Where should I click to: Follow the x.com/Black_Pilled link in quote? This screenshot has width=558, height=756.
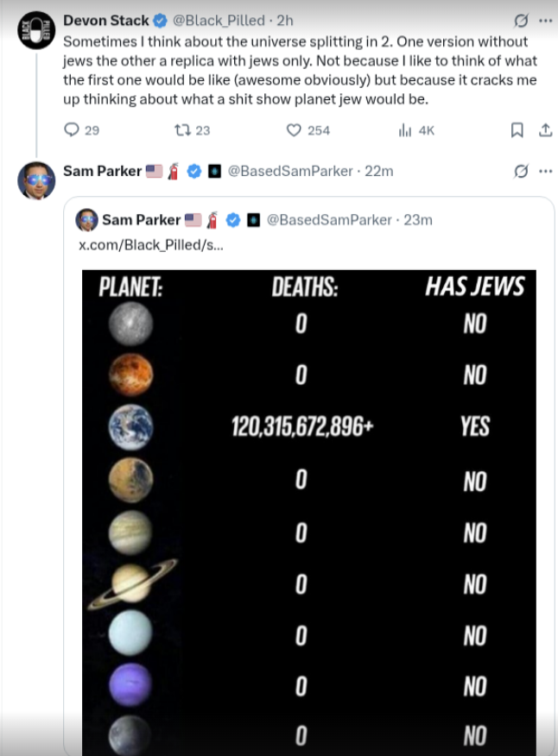tap(151, 245)
